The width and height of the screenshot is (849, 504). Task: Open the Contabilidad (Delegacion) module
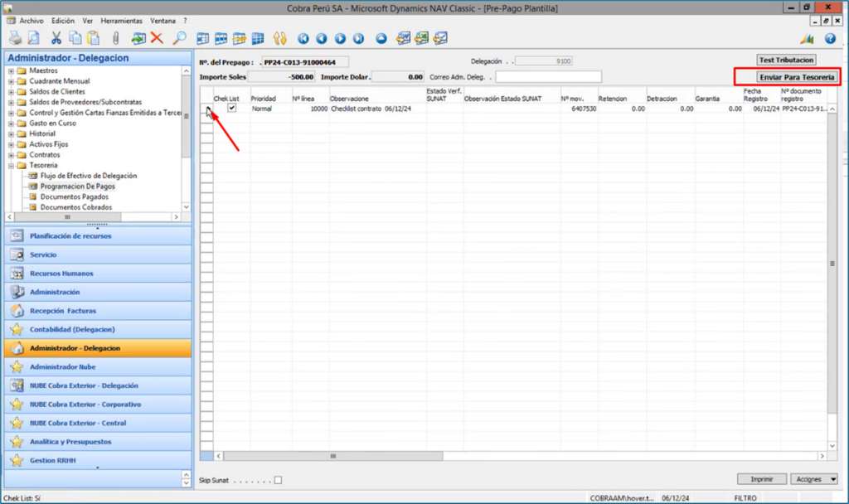tap(98, 329)
